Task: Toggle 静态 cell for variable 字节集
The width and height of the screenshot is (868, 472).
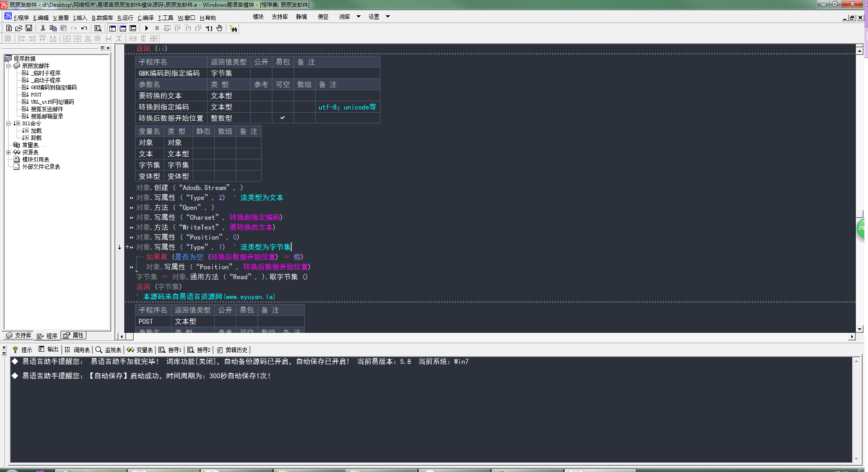Action: pyautogui.click(x=203, y=165)
